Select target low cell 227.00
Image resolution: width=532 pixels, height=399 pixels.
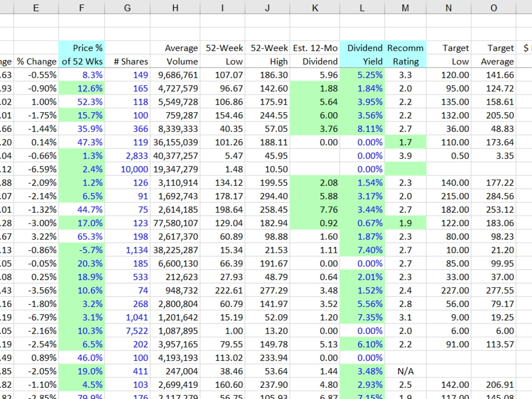click(448, 290)
